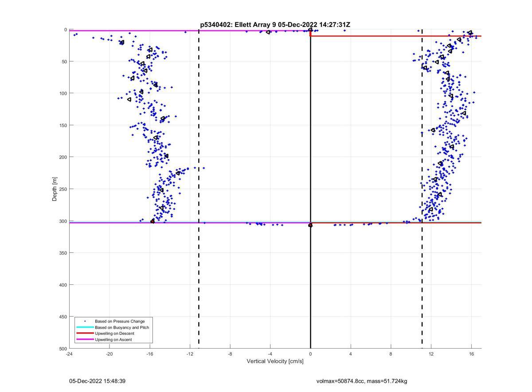The width and height of the screenshot is (532, 392).
Task: Click the red line swatch in legend
Action: [x=85, y=334]
